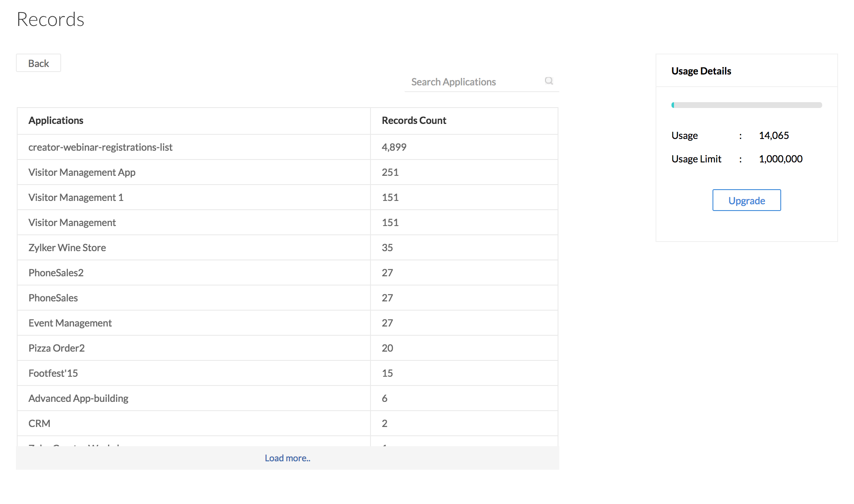The height and width of the screenshot is (504, 854).
Task: Select Visitor Management App row
Action: (x=82, y=172)
